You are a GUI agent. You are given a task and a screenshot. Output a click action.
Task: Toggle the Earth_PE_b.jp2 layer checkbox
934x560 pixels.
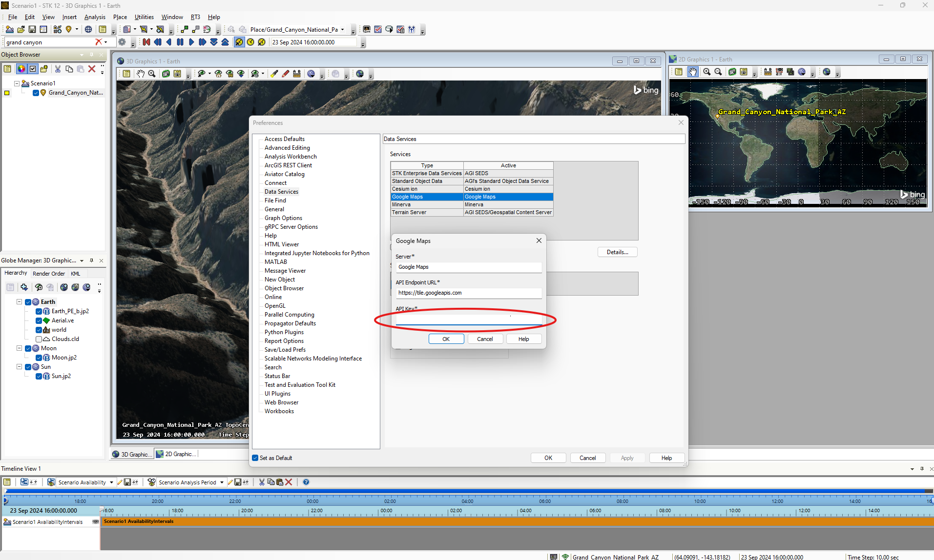pyautogui.click(x=39, y=311)
